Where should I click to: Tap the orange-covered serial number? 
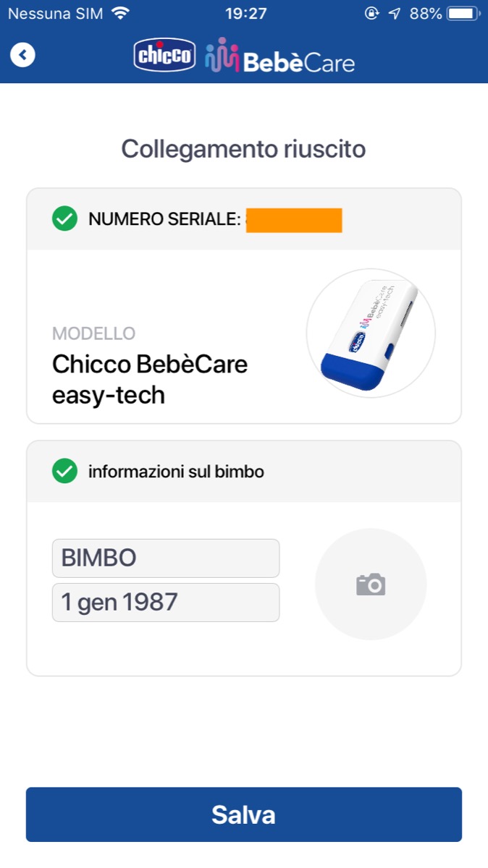(293, 220)
